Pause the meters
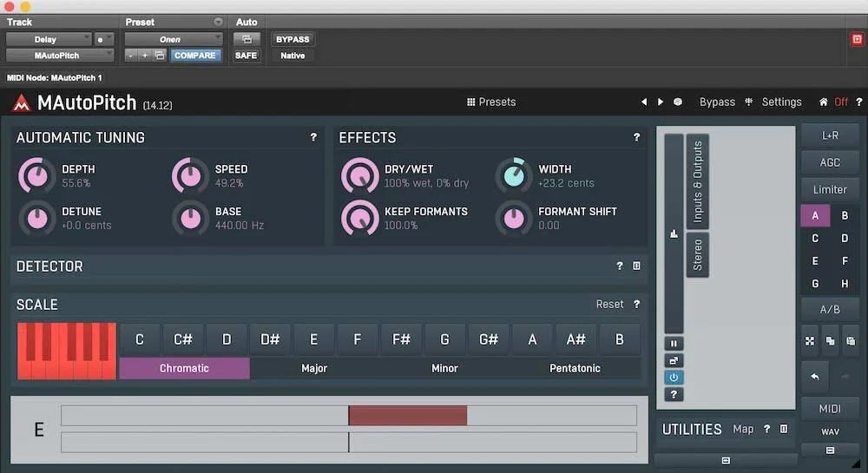 point(674,343)
